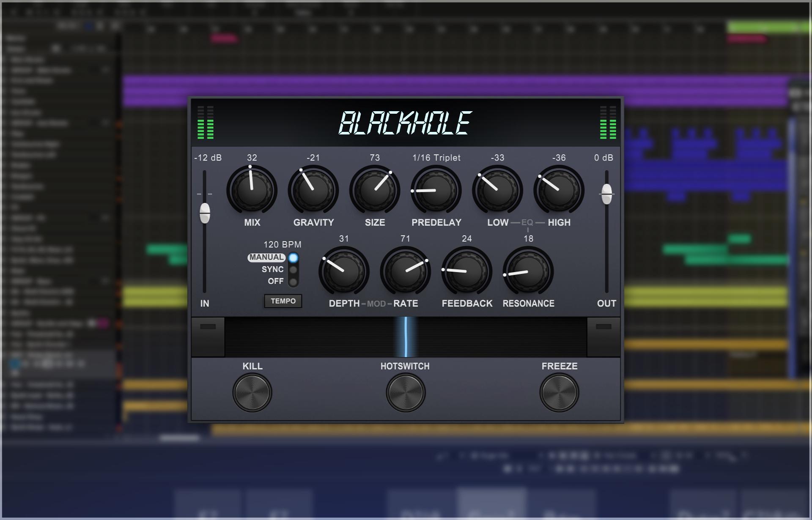Click the BLACKHOLE preset name display
Screen dimensions: 812x520
(405, 123)
